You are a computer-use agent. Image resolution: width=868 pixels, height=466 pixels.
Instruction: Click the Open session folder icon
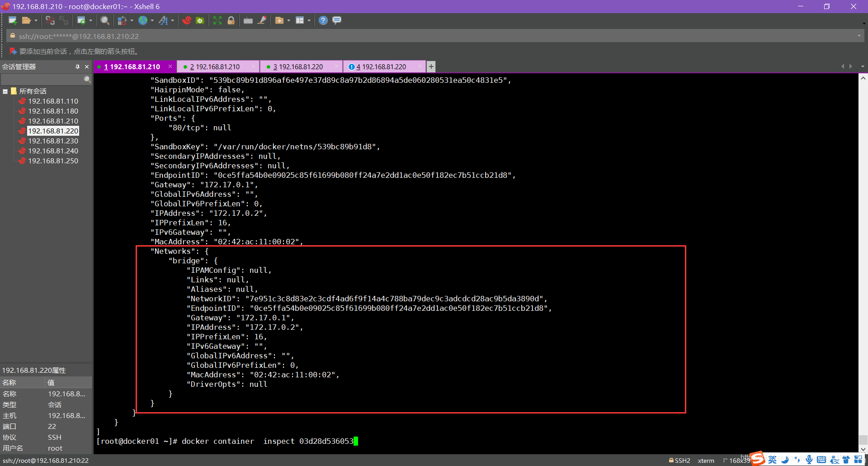(x=27, y=20)
